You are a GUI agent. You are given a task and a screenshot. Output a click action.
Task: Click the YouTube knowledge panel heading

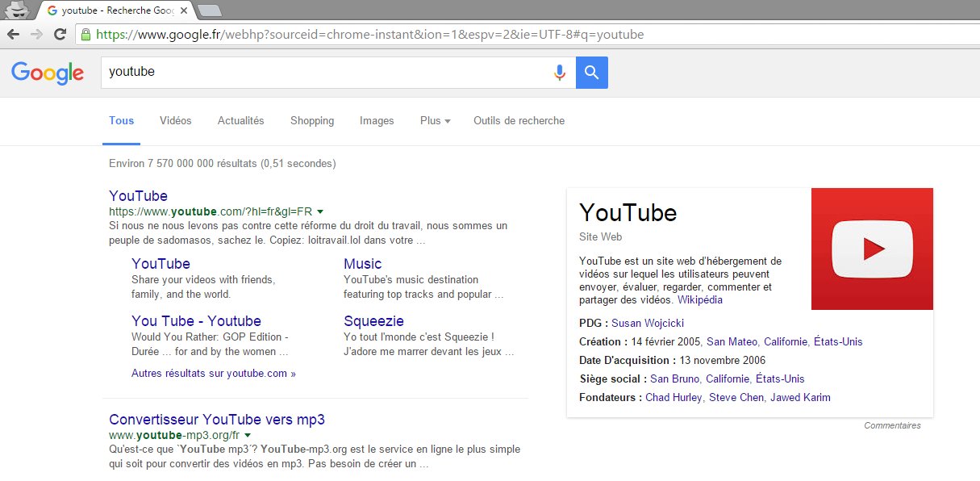tap(628, 212)
